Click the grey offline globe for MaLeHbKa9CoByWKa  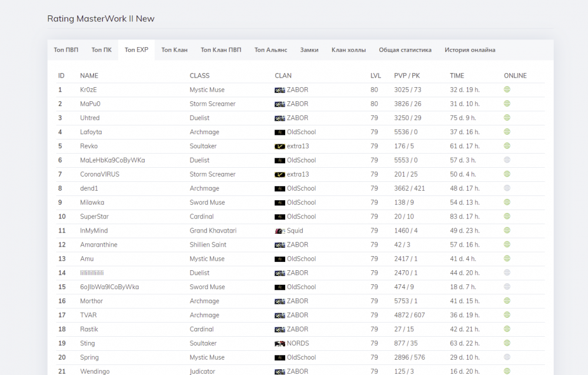(507, 160)
